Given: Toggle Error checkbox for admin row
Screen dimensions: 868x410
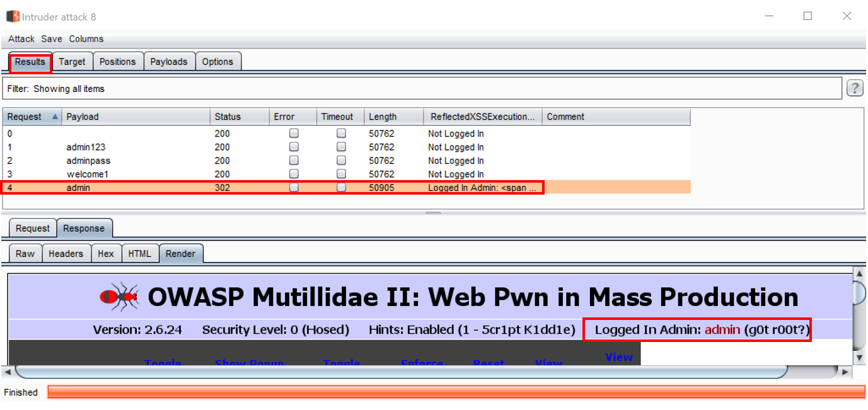Looking at the screenshot, I should [294, 188].
